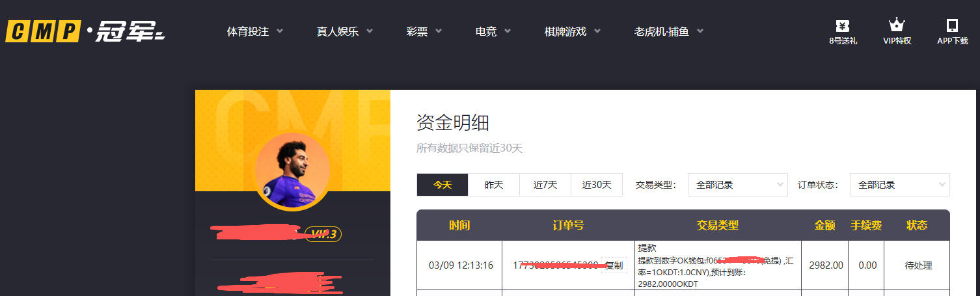Expand the 老虎机·捕鱼 menu
Image resolution: width=980 pixels, height=296 pixels.
(668, 31)
